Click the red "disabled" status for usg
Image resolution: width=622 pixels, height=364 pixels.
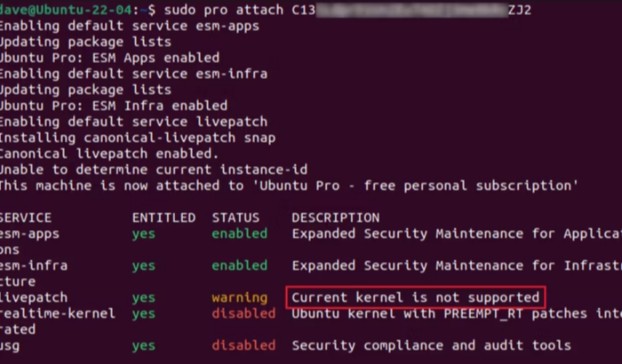(243, 345)
